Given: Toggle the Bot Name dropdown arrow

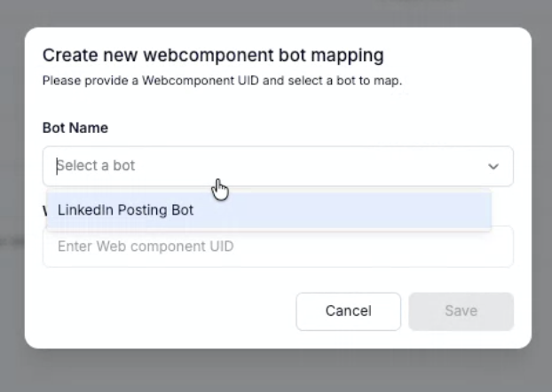Looking at the screenshot, I should click(493, 166).
